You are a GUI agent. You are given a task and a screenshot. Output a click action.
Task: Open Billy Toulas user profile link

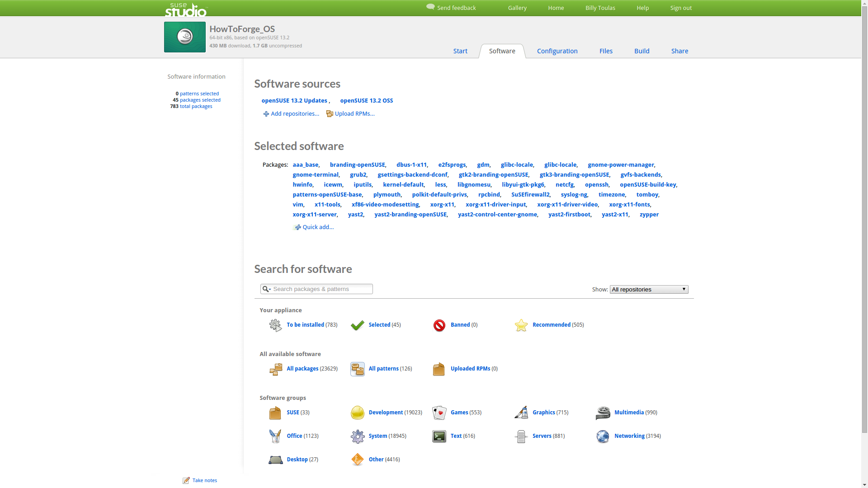(600, 8)
